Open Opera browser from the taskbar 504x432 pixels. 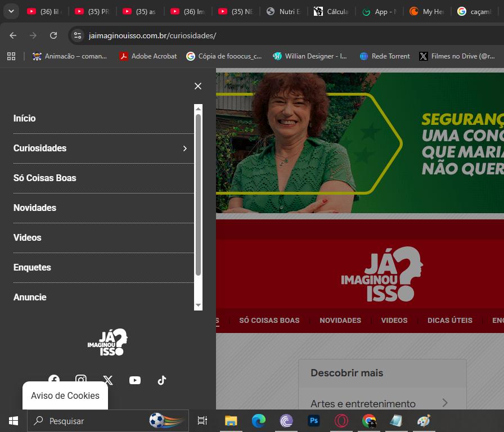pyautogui.click(x=341, y=420)
